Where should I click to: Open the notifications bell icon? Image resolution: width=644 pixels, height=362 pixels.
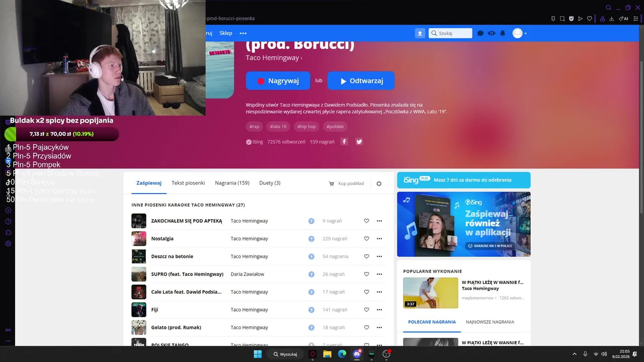pos(503,33)
